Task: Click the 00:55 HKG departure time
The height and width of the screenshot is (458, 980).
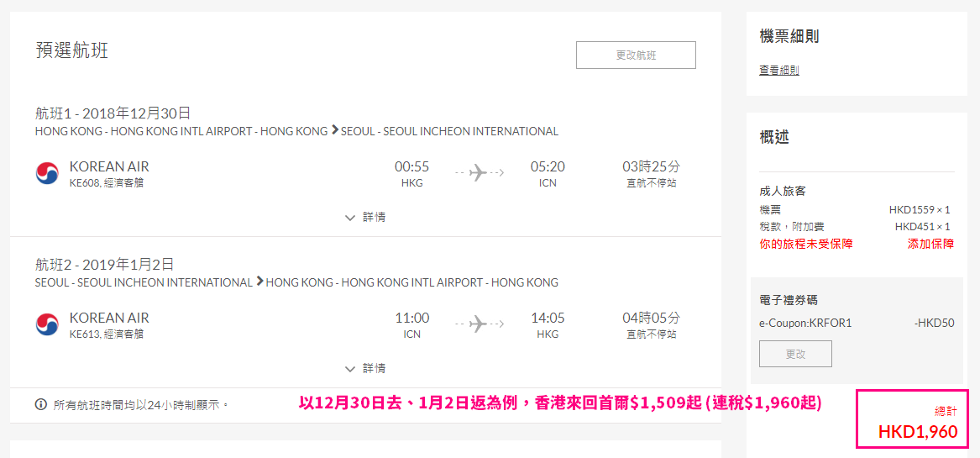Action: (x=411, y=173)
